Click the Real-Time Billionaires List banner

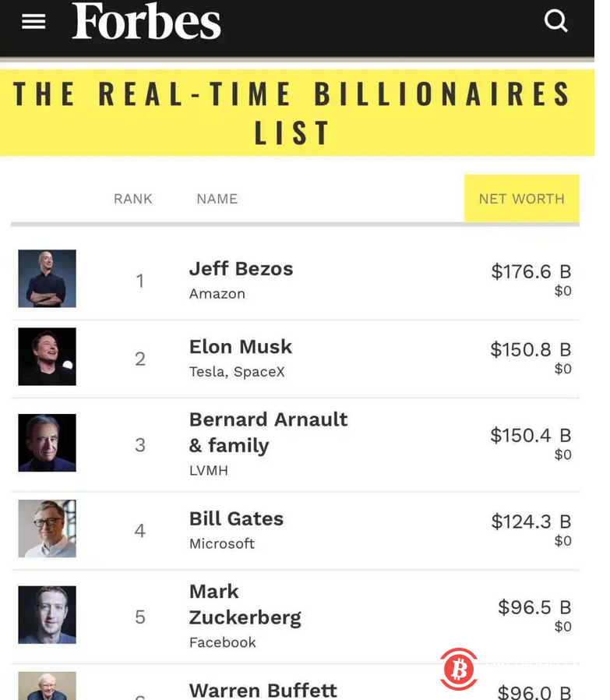293,113
